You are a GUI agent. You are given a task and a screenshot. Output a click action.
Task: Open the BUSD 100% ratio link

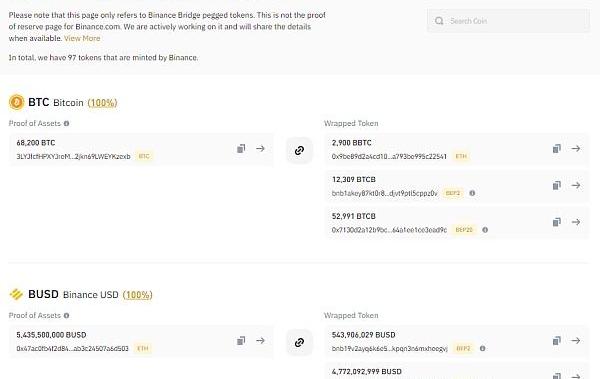click(137, 295)
